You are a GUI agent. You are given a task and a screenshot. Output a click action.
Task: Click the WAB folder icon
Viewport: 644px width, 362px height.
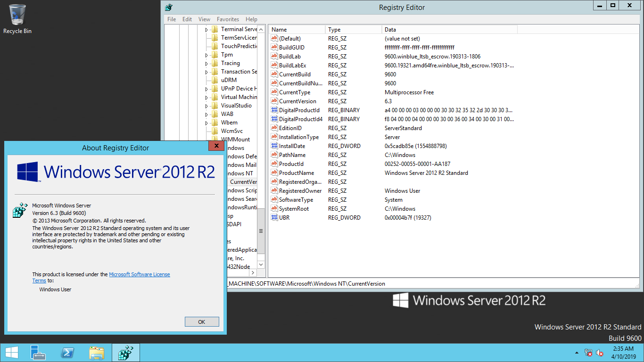(x=215, y=114)
